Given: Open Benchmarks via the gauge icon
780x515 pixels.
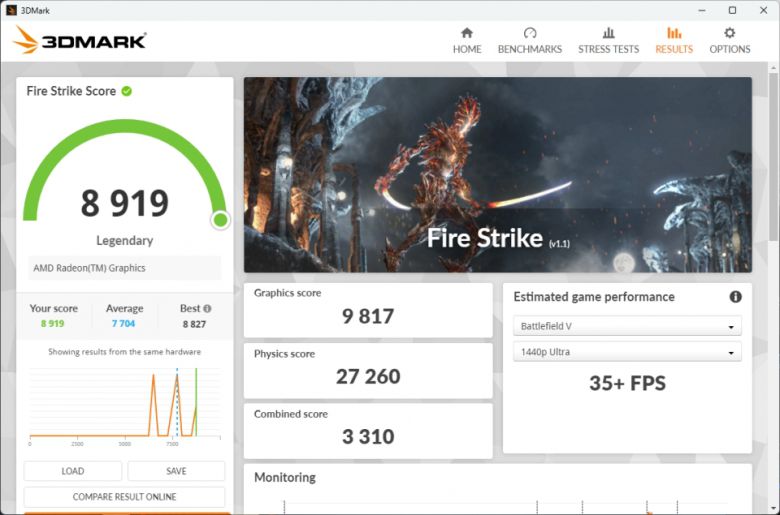Looking at the screenshot, I should [530, 33].
